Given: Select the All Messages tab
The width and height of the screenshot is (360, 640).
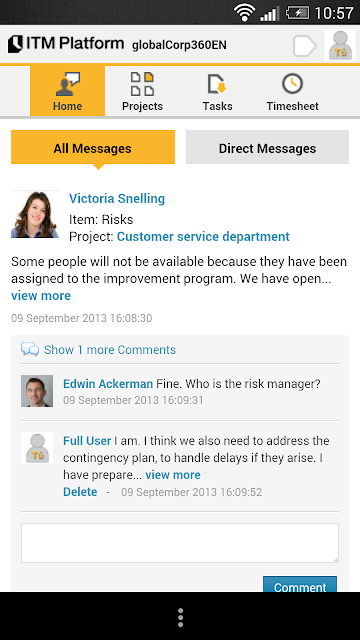Looking at the screenshot, I should click(x=93, y=147).
